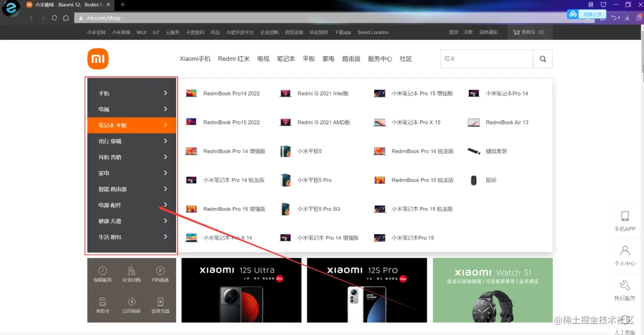Open 社区 in the top navigation
Viewport: 644px width, 335px height.
tap(406, 59)
